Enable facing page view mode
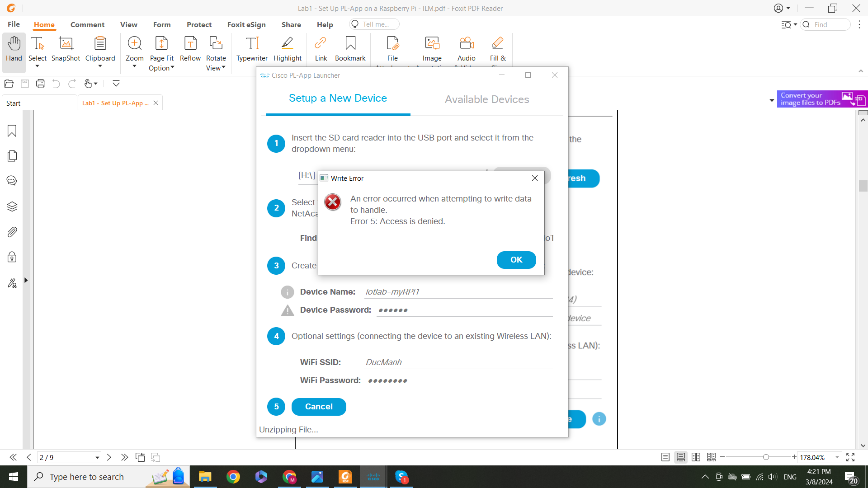The image size is (868, 488). 696,457
